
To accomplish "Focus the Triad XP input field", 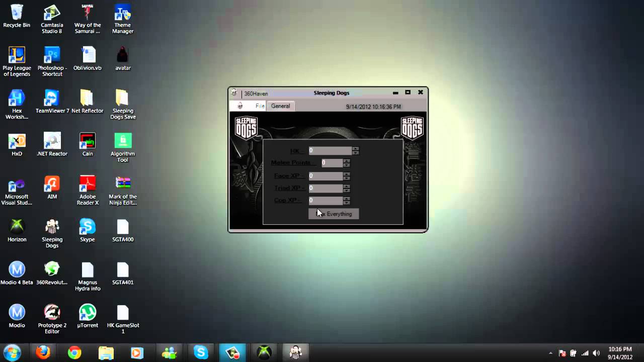I will tap(326, 188).
